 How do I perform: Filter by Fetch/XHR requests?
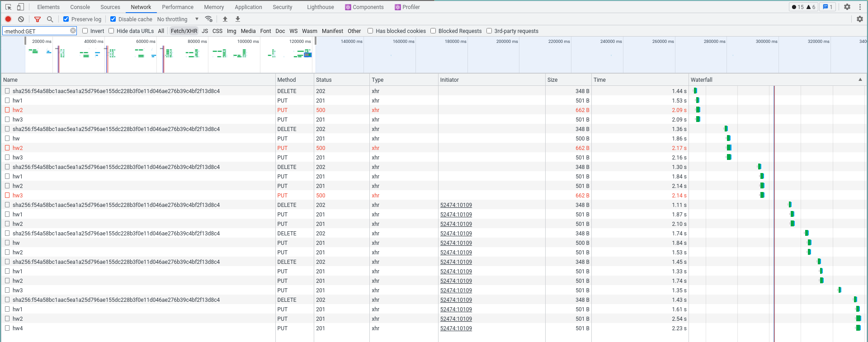(x=184, y=31)
